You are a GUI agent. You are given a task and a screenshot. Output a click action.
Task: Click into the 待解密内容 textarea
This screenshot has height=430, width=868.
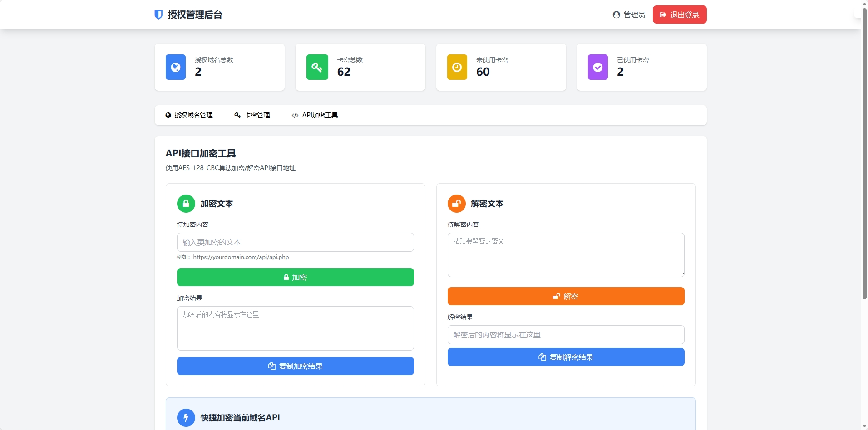tap(566, 254)
